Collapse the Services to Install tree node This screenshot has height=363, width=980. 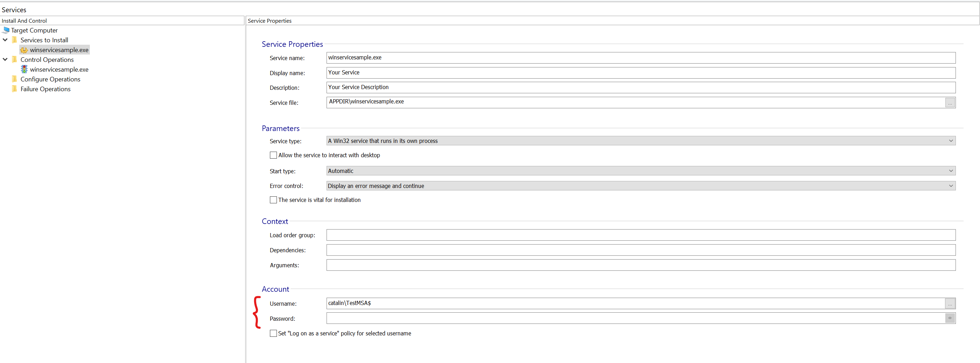pos(5,40)
